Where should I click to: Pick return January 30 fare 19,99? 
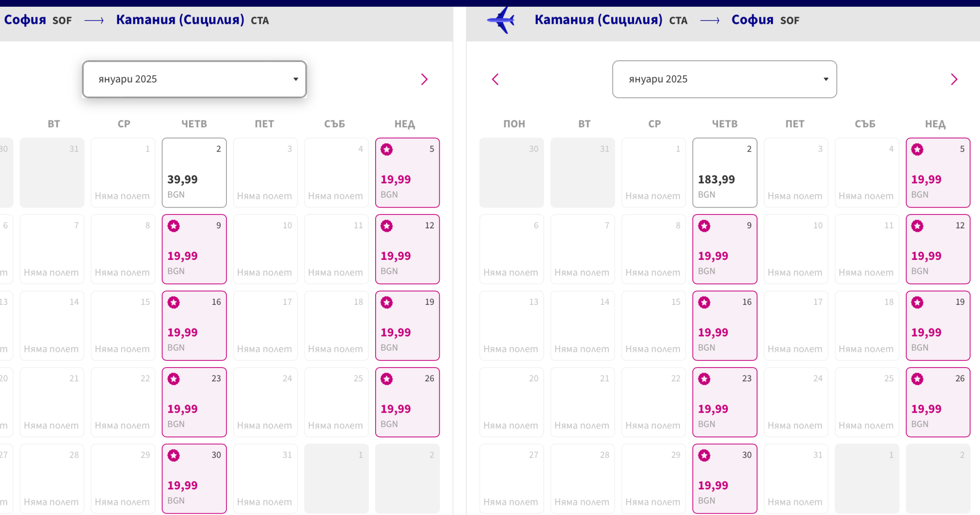pyautogui.click(x=724, y=479)
